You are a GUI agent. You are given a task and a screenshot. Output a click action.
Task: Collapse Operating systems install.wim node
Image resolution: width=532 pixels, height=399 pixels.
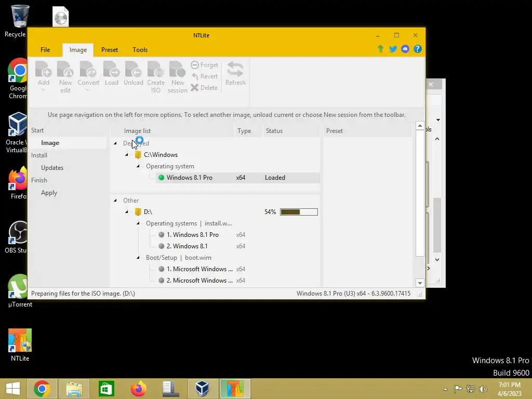point(138,223)
